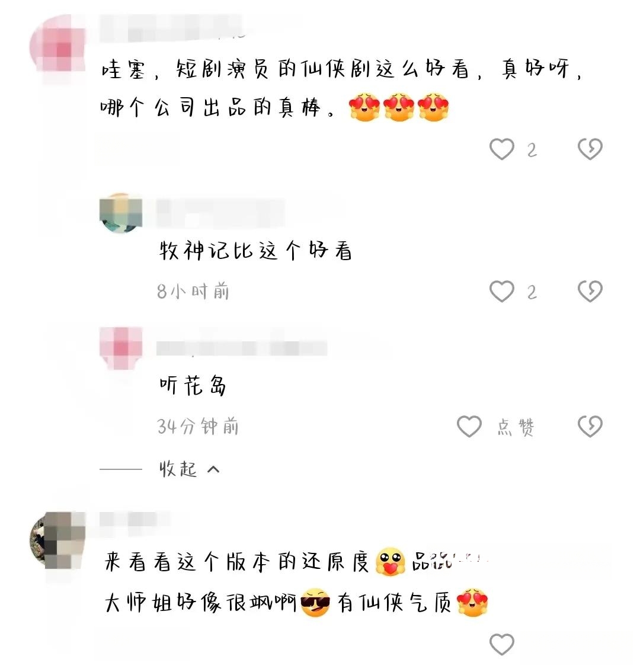
Task: Like the 哇塞 短剧演员 comment
Action: pyautogui.click(x=501, y=149)
